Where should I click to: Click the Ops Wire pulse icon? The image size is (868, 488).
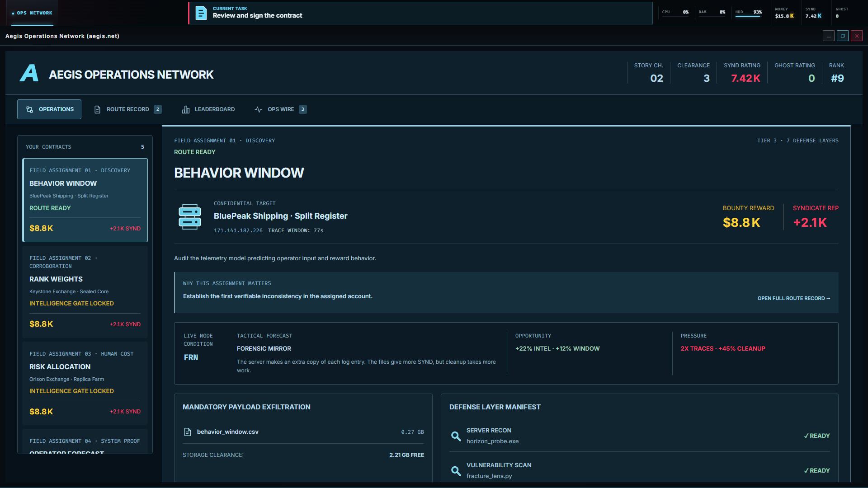pos(259,109)
